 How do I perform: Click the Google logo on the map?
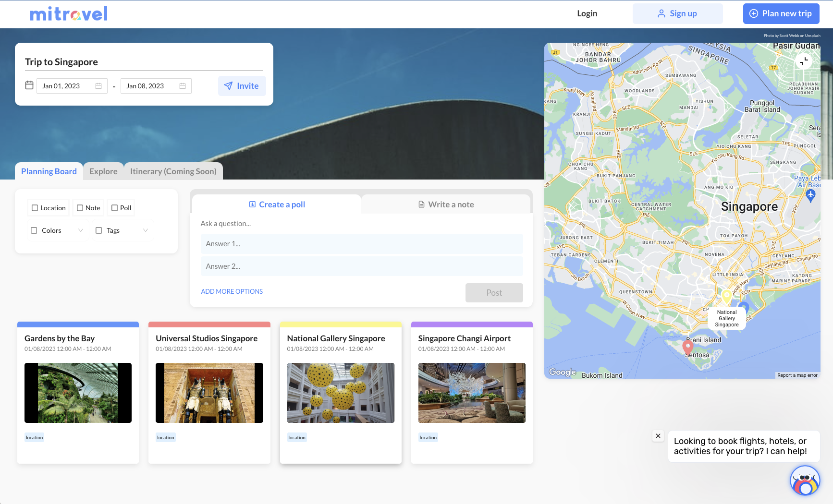point(563,372)
